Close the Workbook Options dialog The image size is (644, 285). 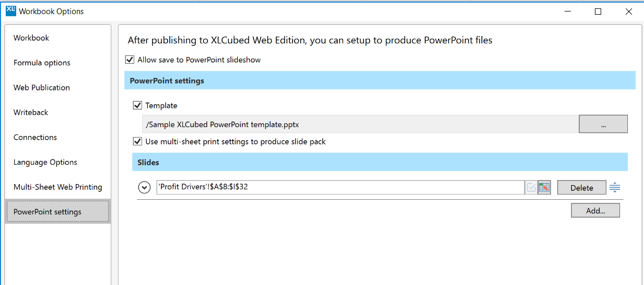[x=629, y=12]
